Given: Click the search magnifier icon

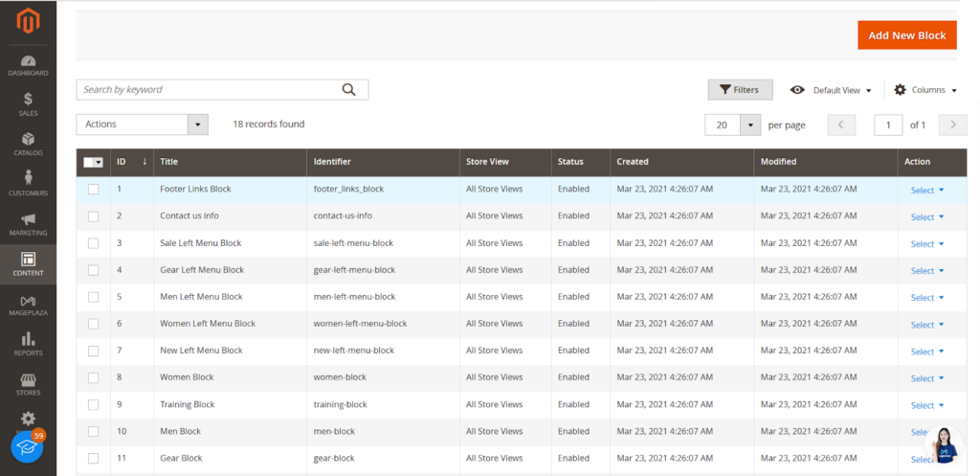Looking at the screenshot, I should (348, 89).
